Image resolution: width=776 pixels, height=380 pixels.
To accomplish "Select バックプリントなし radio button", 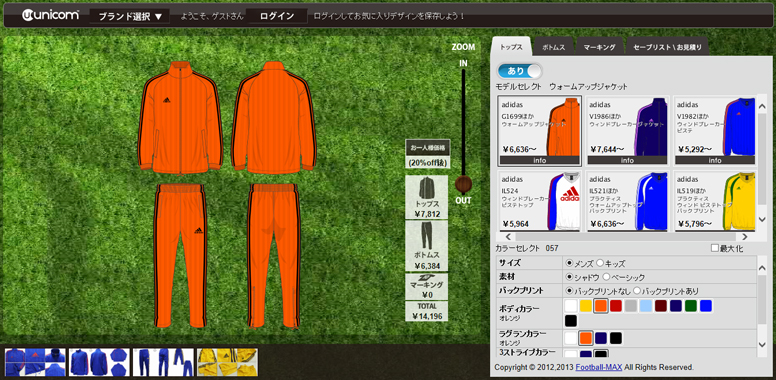I will [569, 291].
